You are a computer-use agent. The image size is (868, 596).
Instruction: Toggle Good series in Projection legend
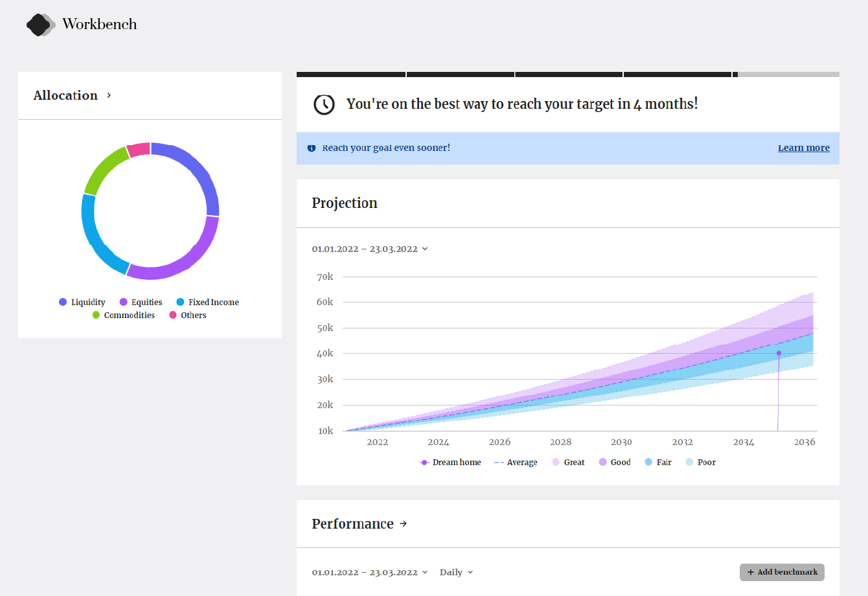coord(615,462)
